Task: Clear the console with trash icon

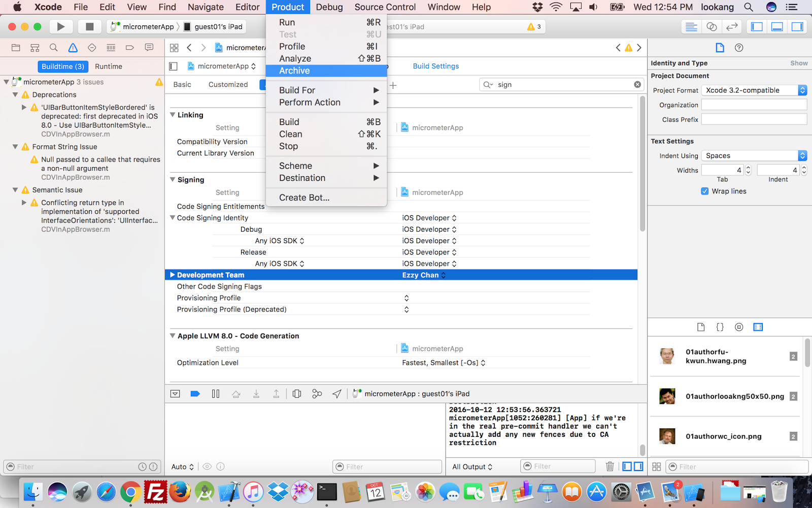Action: pyautogui.click(x=610, y=466)
